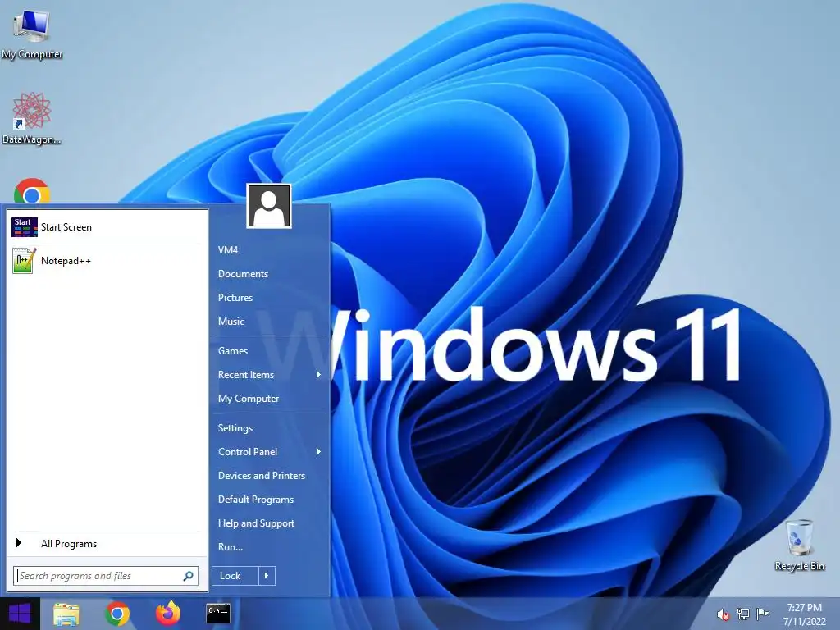Expand the Control Panel submenu arrow
Viewport: 840px width, 630px height.
coord(319,452)
